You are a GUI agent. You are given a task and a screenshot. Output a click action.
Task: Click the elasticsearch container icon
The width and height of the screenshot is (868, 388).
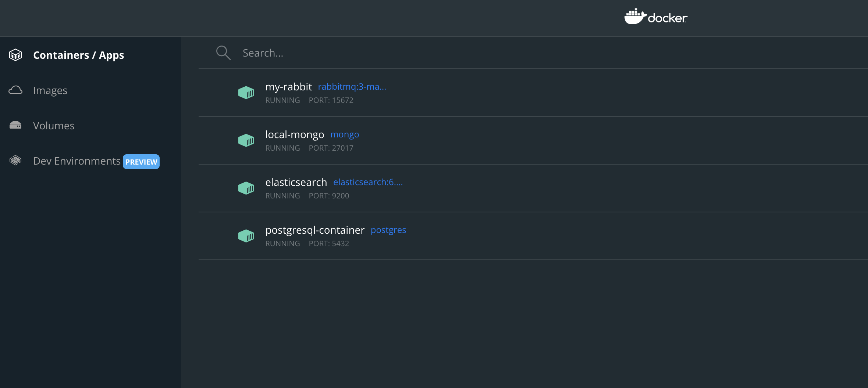click(246, 188)
